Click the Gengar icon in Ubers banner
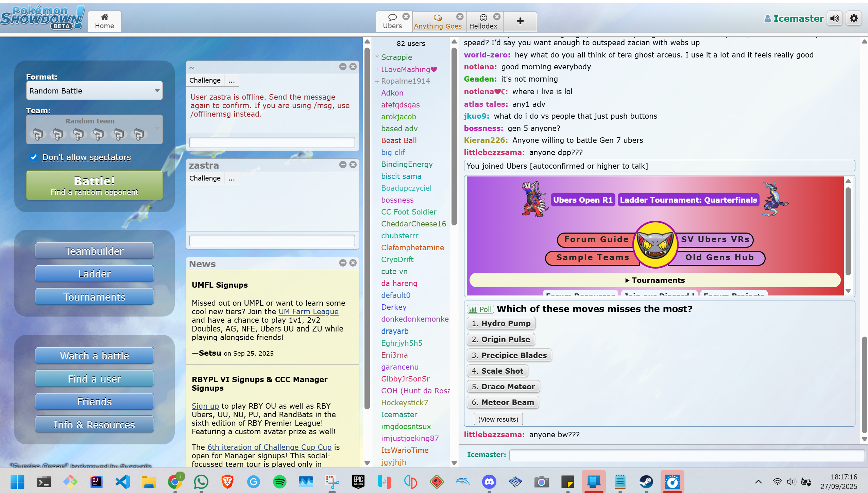The width and height of the screenshot is (868, 493). tap(655, 244)
